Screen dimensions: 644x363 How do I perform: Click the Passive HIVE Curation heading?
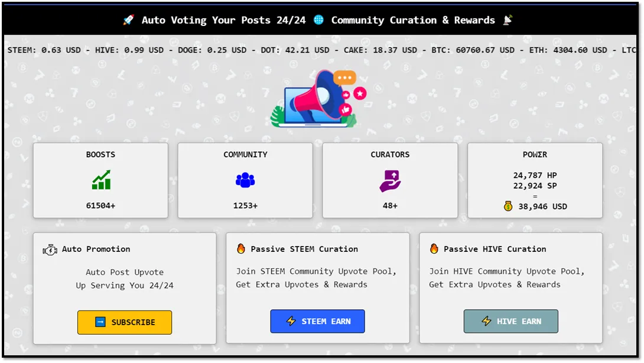click(495, 249)
